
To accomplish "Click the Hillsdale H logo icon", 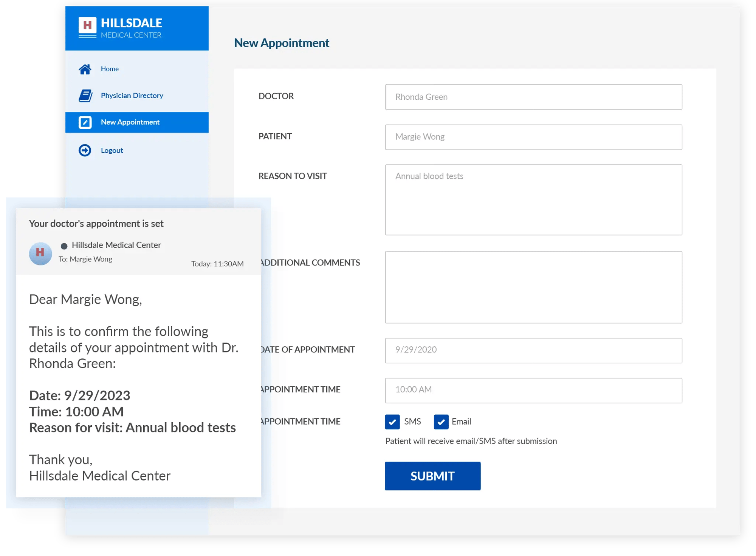I will click(x=87, y=27).
